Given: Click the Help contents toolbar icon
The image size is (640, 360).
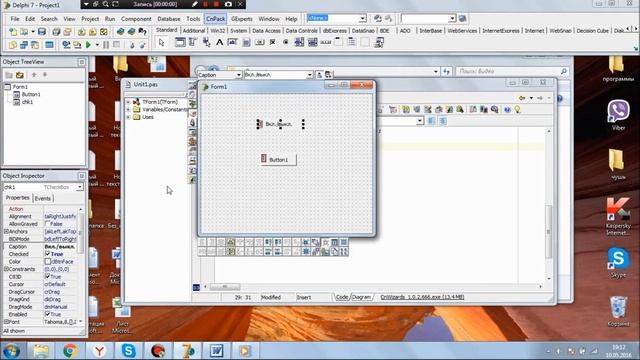Looking at the screenshot, I should 142,32.
